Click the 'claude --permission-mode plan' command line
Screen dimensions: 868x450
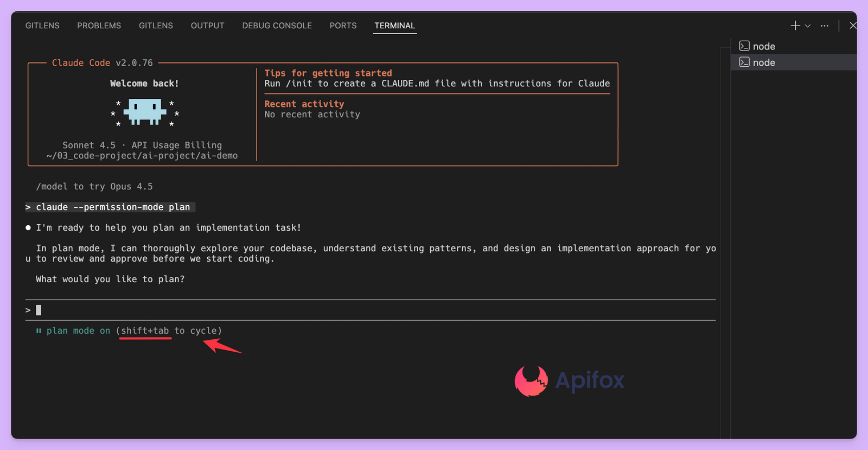click(113, 207)
